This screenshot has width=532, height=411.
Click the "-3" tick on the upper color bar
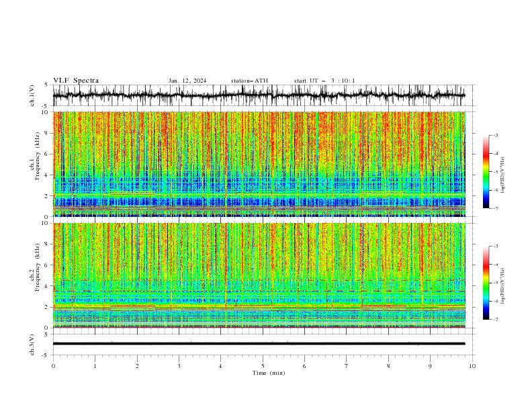point(496,135)
